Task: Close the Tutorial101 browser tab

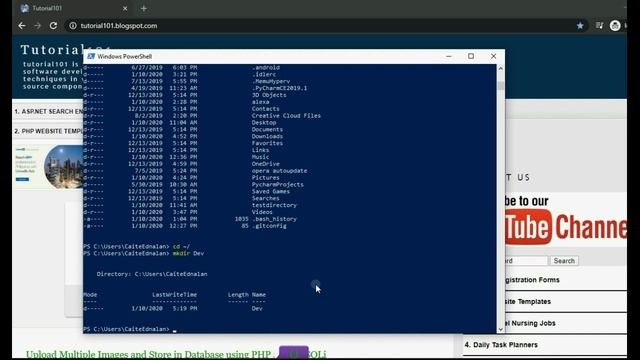Action: [x=125, y=8]
